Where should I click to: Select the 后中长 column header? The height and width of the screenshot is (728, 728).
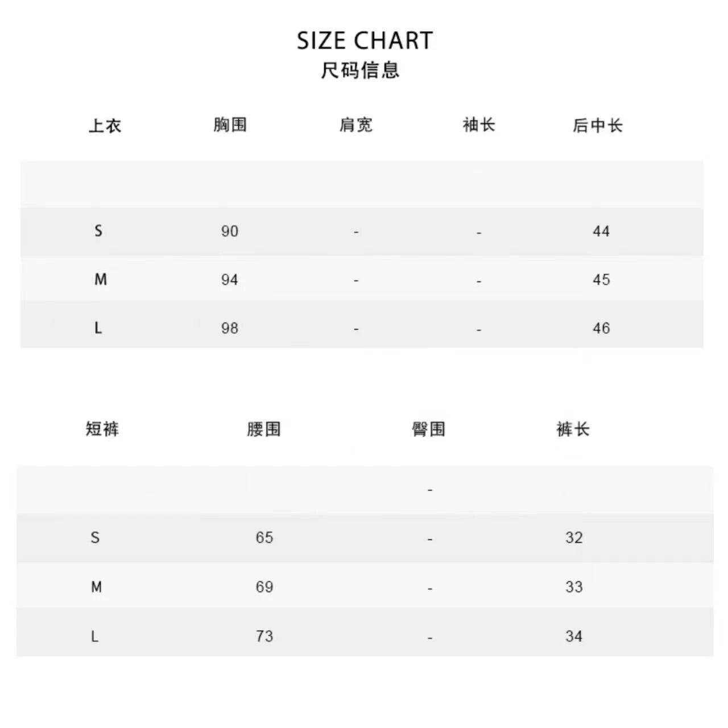(598, 126)
